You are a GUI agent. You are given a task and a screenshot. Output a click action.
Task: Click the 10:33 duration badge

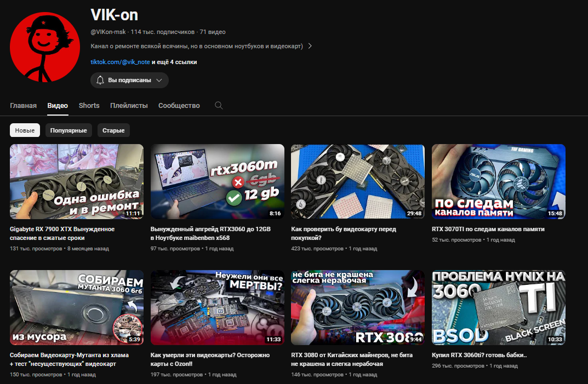pos(555,340)
